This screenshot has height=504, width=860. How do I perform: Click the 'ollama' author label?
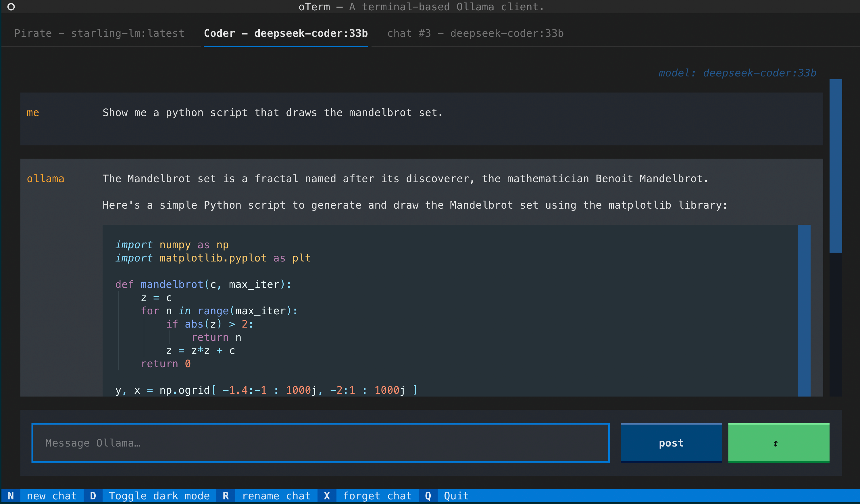point(45,178)
